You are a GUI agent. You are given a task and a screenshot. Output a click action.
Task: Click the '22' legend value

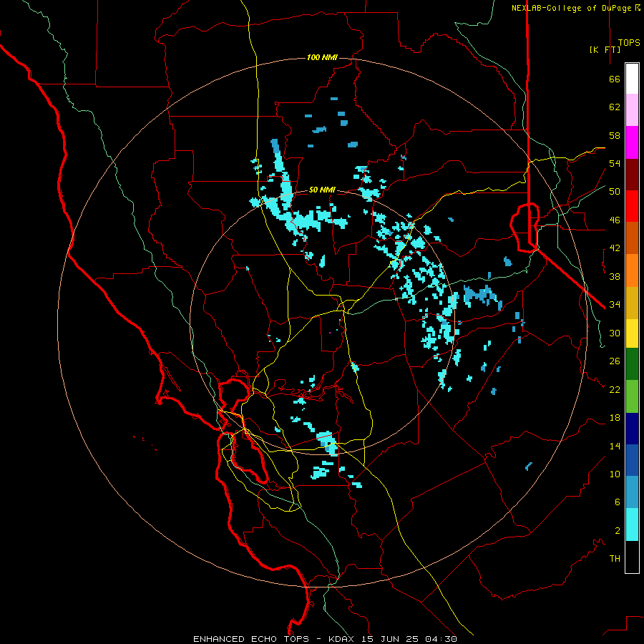(x=615, y=389)
